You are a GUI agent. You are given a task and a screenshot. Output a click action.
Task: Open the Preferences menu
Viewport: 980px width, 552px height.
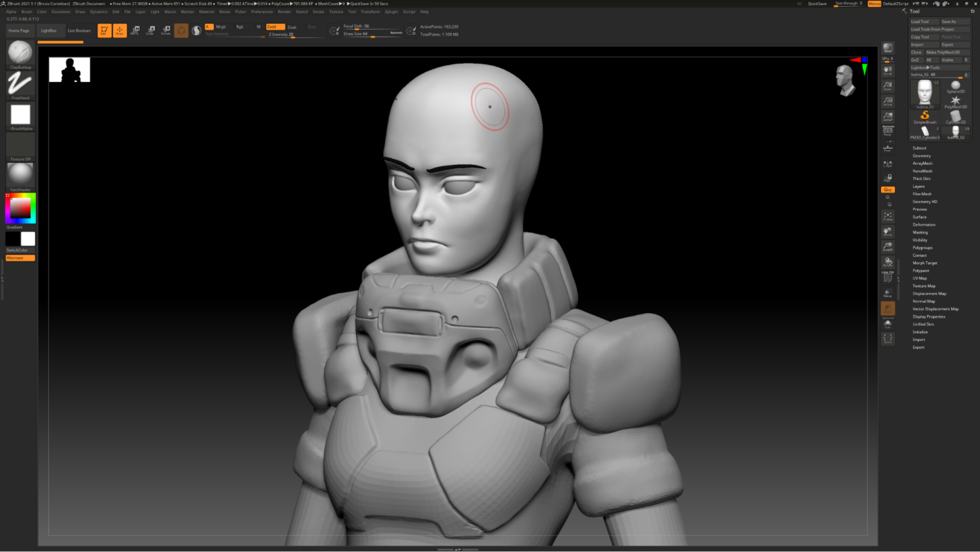tap(262, 11)
